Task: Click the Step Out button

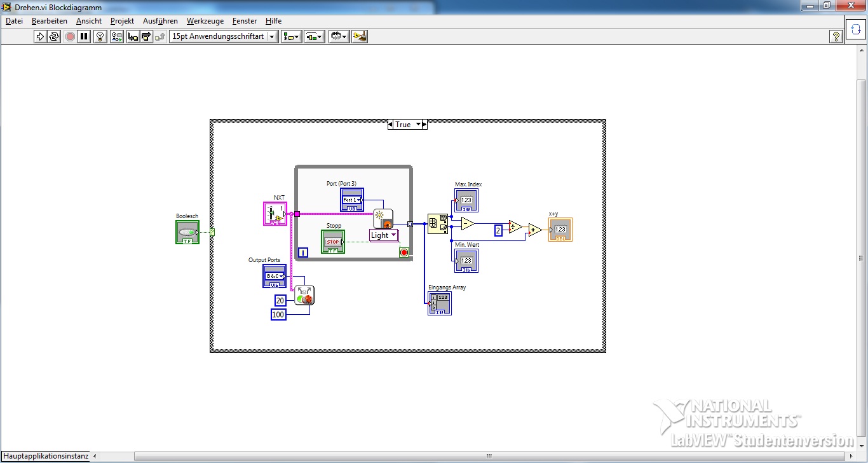Action: click(x=160, y=36)
